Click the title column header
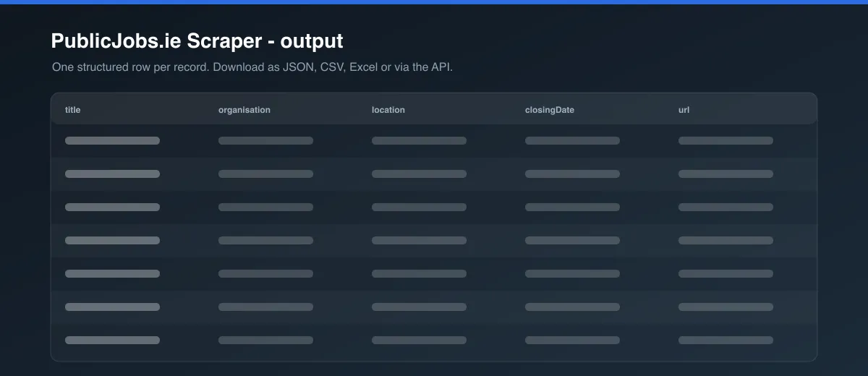Image resolution: width=868 pixels, height=376 pixels. point(72,110)
